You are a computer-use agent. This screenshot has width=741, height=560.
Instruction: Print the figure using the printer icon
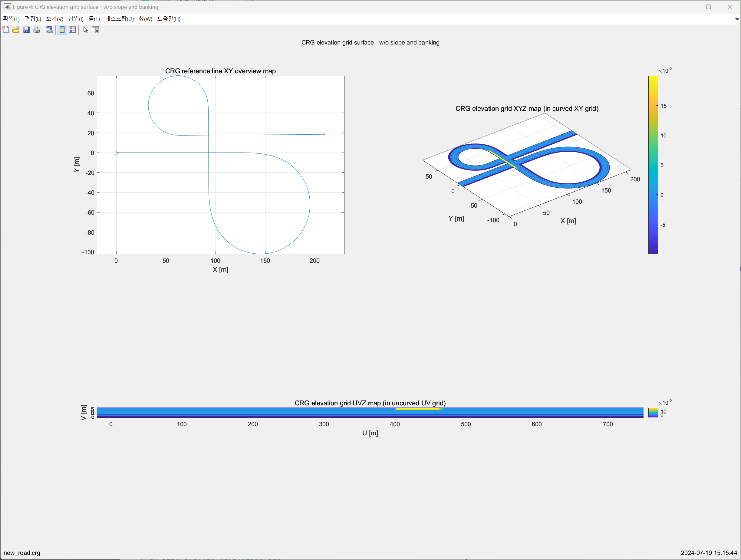coord(37,30)
